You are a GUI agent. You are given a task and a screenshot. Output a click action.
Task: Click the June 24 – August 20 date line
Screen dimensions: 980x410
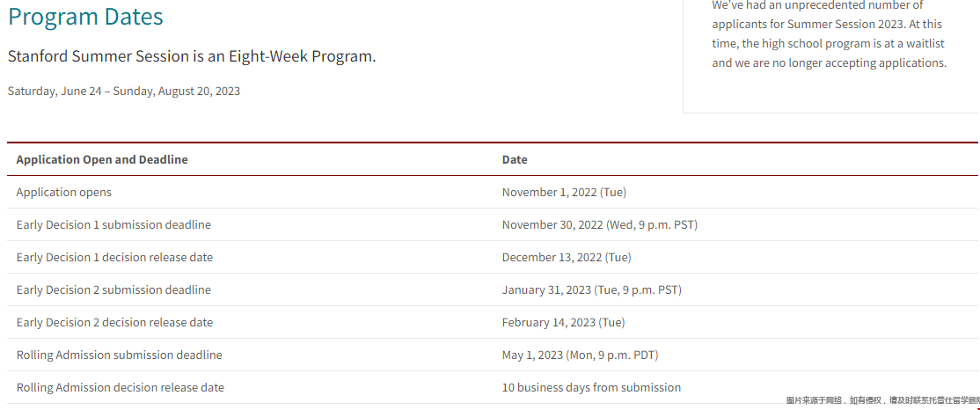124,91
